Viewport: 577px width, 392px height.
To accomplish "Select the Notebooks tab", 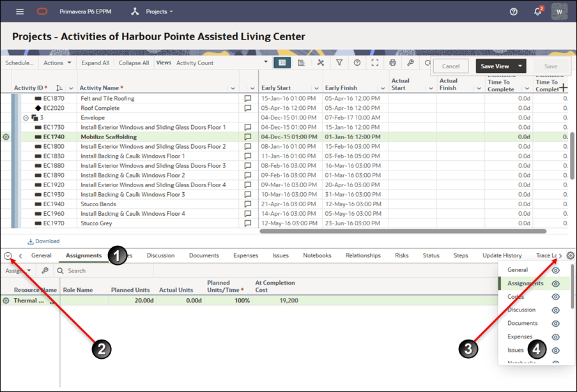I will pyautogui.click(x=317, y=255).
